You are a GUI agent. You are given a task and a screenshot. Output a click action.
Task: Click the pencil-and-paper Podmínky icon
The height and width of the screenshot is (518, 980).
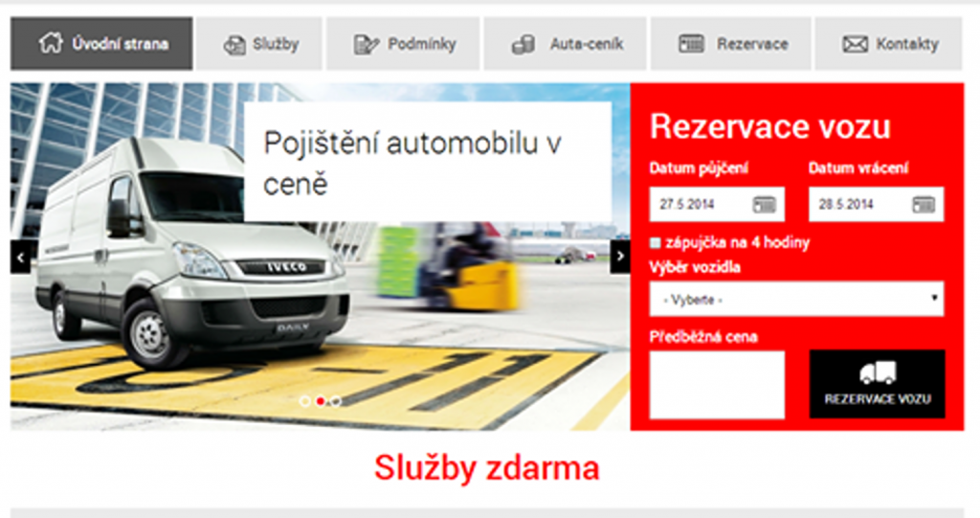click(366, 44)
